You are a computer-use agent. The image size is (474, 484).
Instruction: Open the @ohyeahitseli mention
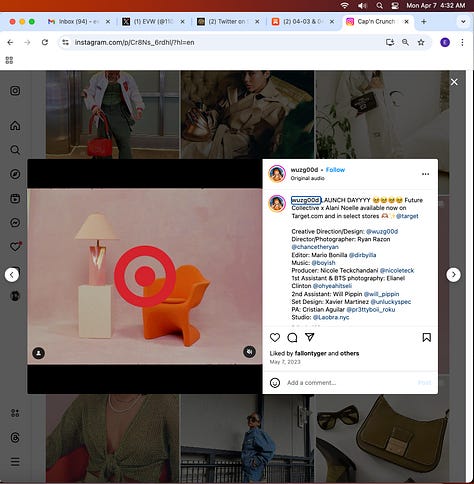(x=332, y=286)
